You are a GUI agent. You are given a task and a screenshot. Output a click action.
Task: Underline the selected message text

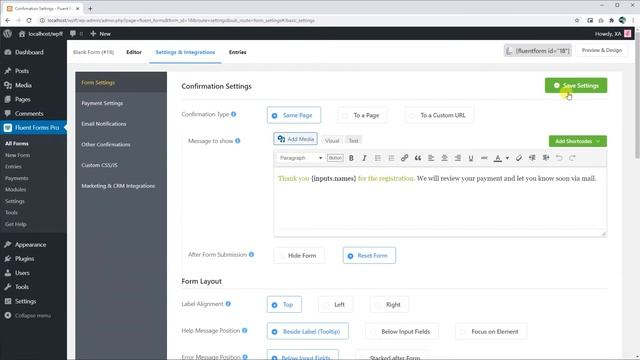(471, 158)
